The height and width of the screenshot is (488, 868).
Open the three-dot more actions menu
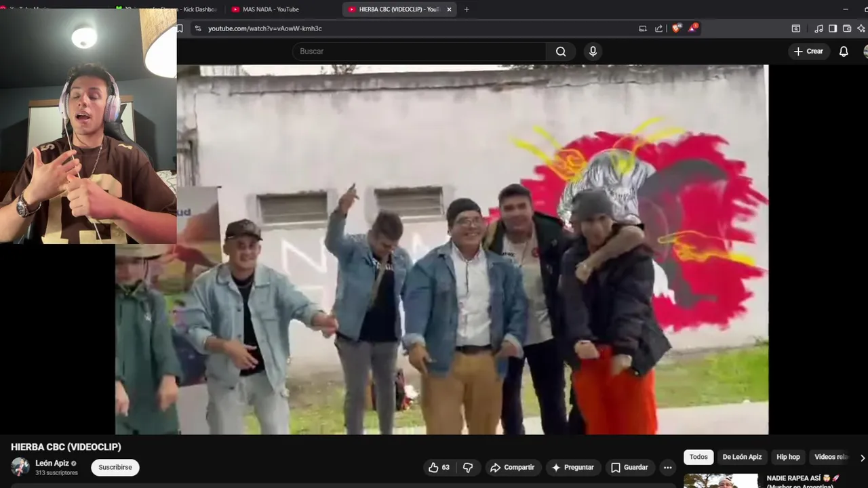click(668, 468)
